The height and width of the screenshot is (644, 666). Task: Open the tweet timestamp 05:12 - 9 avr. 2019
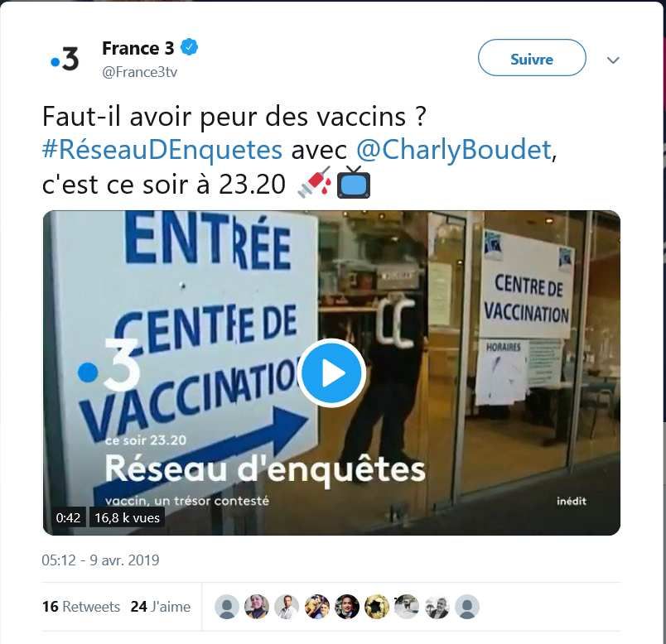coord(100,560)
